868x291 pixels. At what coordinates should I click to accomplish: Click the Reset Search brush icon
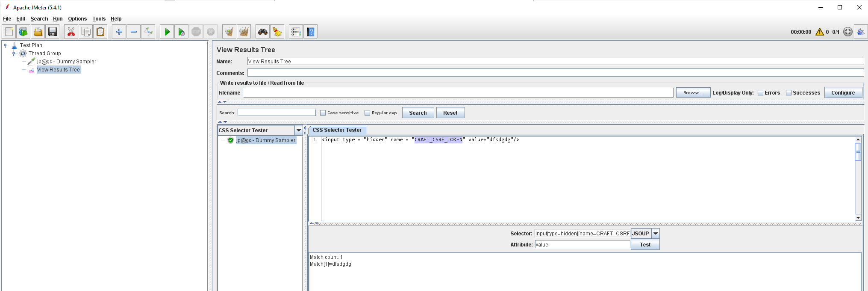tap(277, 32)
